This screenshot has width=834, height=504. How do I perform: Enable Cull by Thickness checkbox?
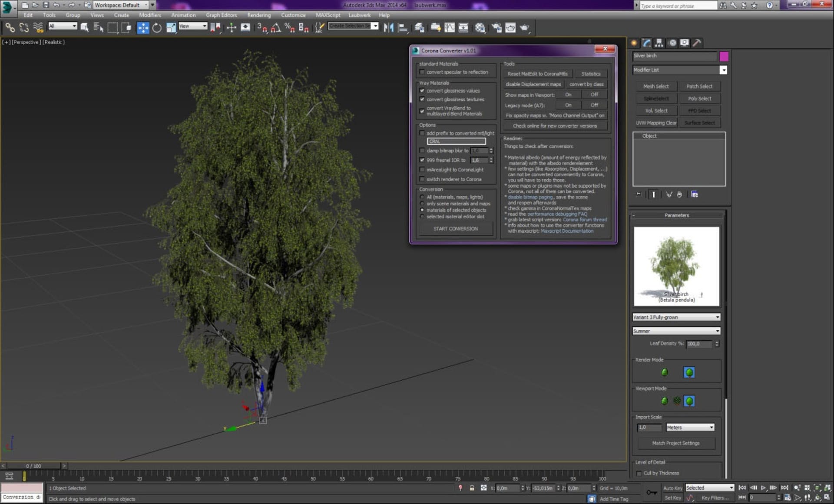[639, 473]
